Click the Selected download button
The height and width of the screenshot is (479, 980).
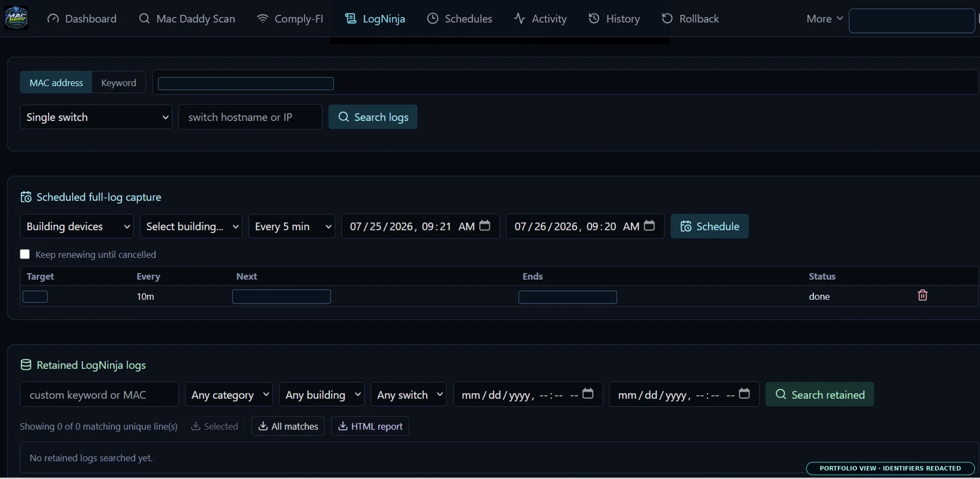pos(215,426)
